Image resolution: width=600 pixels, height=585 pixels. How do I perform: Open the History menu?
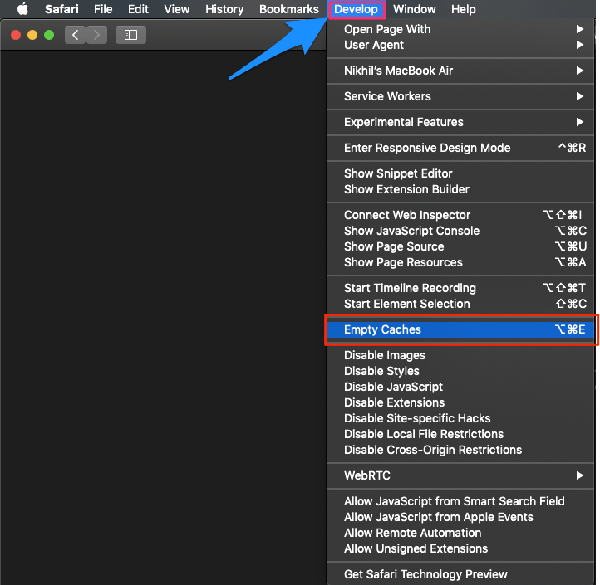(x=224, y=9)
